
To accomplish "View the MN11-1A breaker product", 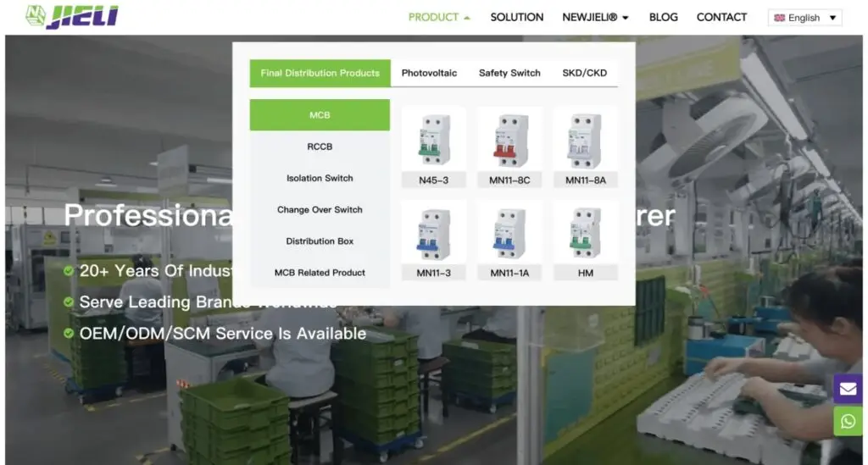I will click(509, 232).
